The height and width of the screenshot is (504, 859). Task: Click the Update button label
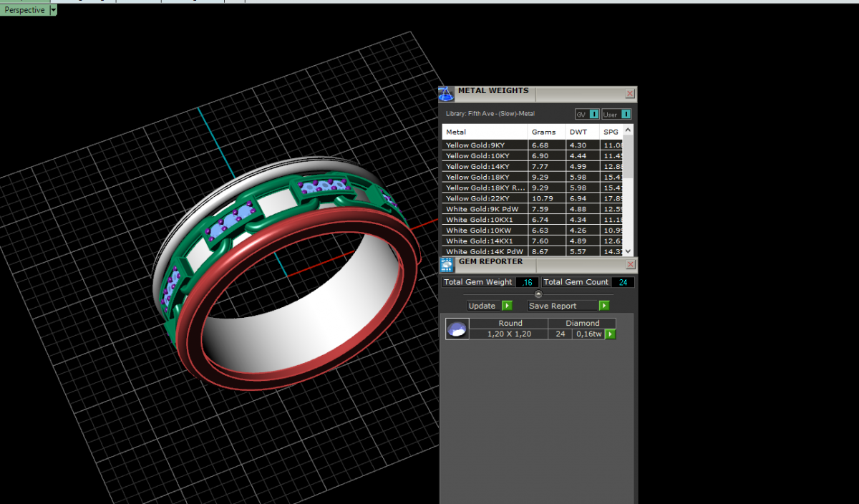tap(482, 306)
